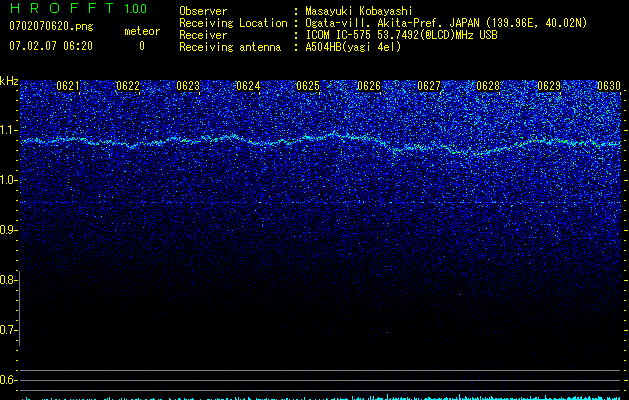Select the 0.6 frequency axis label
The width and height of the screenshot is (629, 400).
point(9,380)
